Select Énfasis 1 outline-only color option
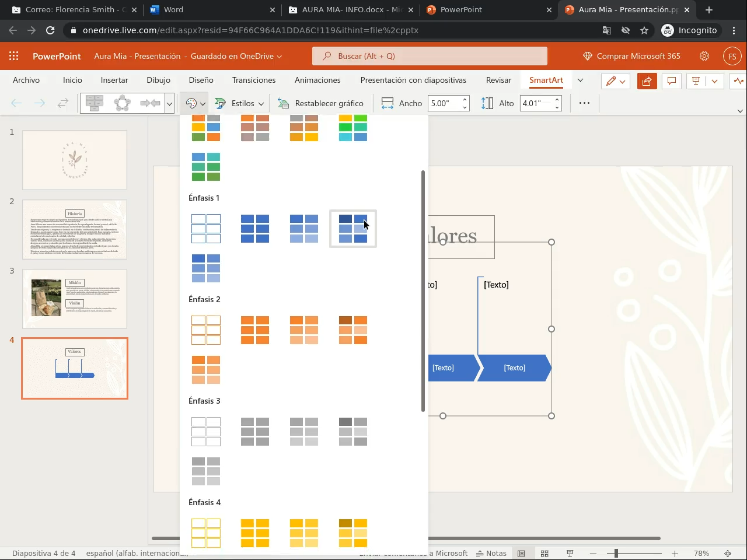Screen dimensions: 747x560 click(x=206, y=229)
